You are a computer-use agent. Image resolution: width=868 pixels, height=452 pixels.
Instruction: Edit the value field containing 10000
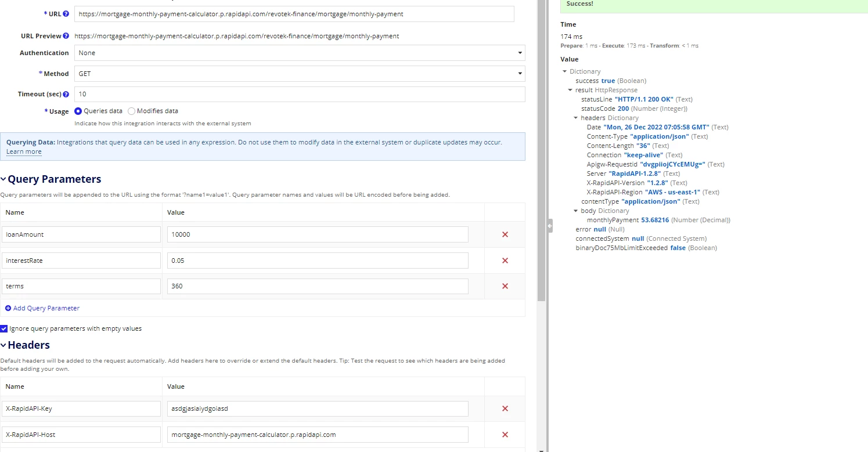coord(318,234)
